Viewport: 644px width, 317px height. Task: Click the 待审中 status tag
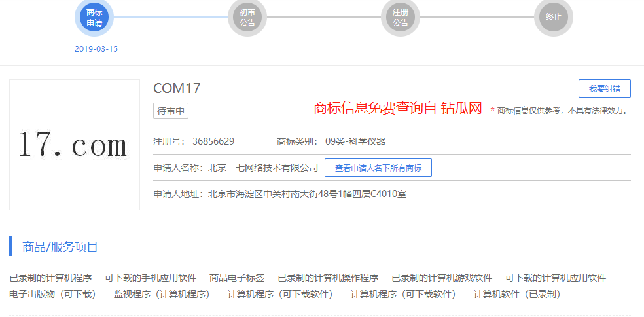pyautogui.click(x=171, y=111)
